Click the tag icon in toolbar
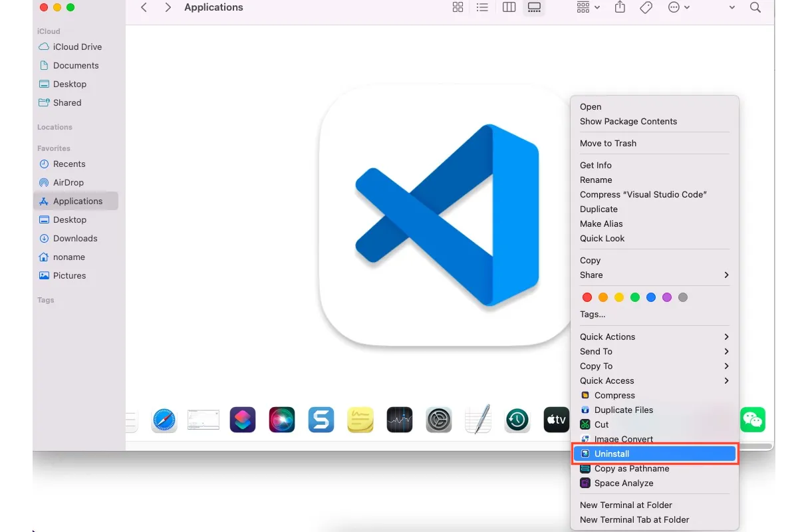The width and height of the screenshot is (798, 532). (x=646, y=7)
